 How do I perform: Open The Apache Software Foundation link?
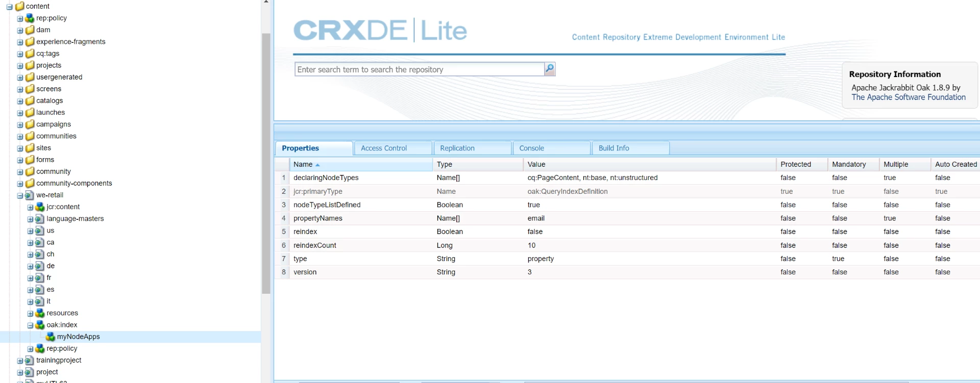tap(909, 97)
